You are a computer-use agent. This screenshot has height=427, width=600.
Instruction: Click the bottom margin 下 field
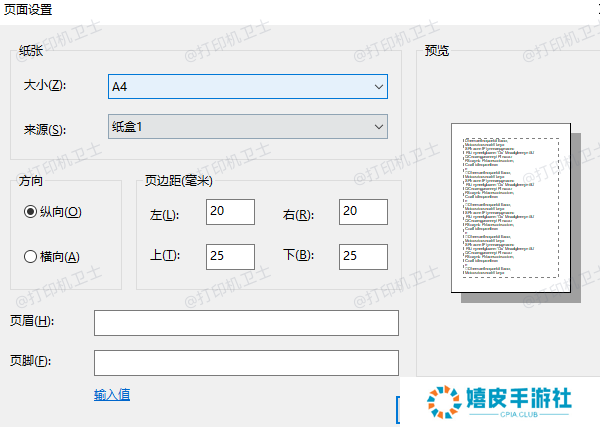point(363,257)
